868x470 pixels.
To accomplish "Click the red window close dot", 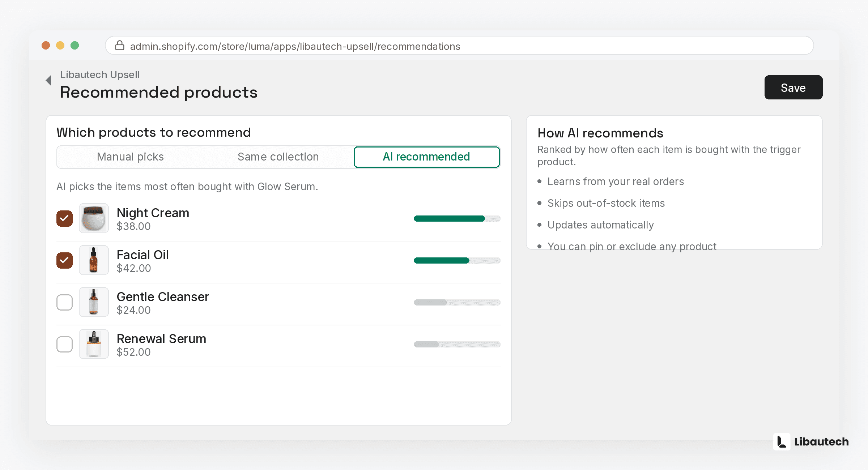I will [x=46, y=46].
